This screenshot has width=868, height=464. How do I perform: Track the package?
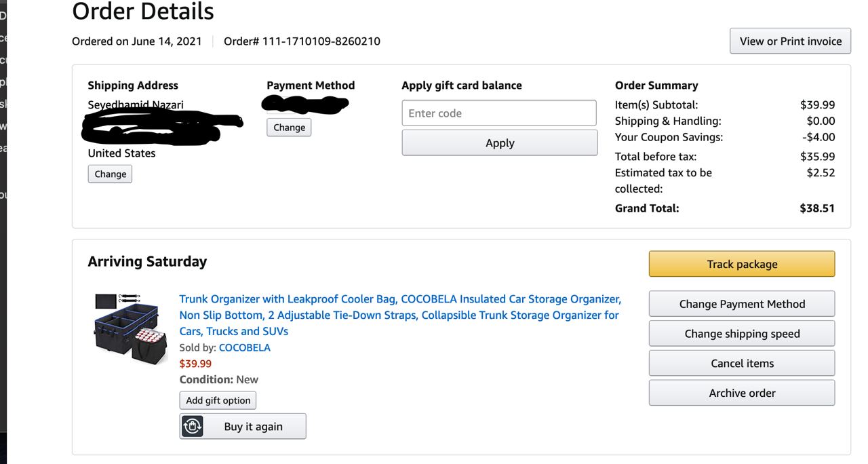742,265
